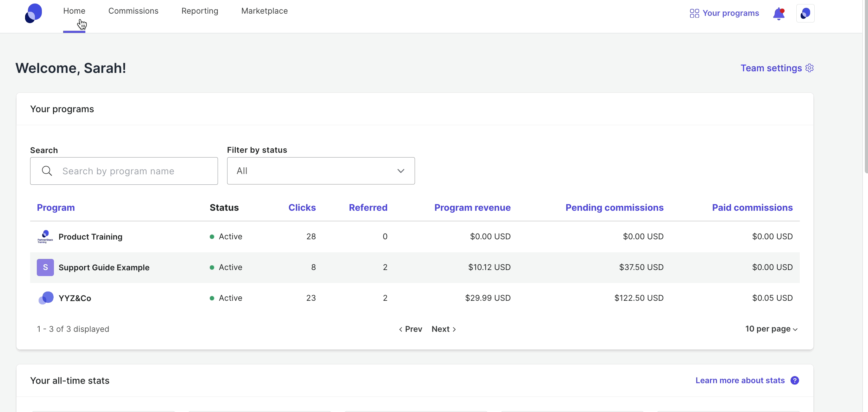Image resolution: width=868 pixels, height=412 pixels.
Task: Click Learn more about stats link
Action: [x=740, y=380]
